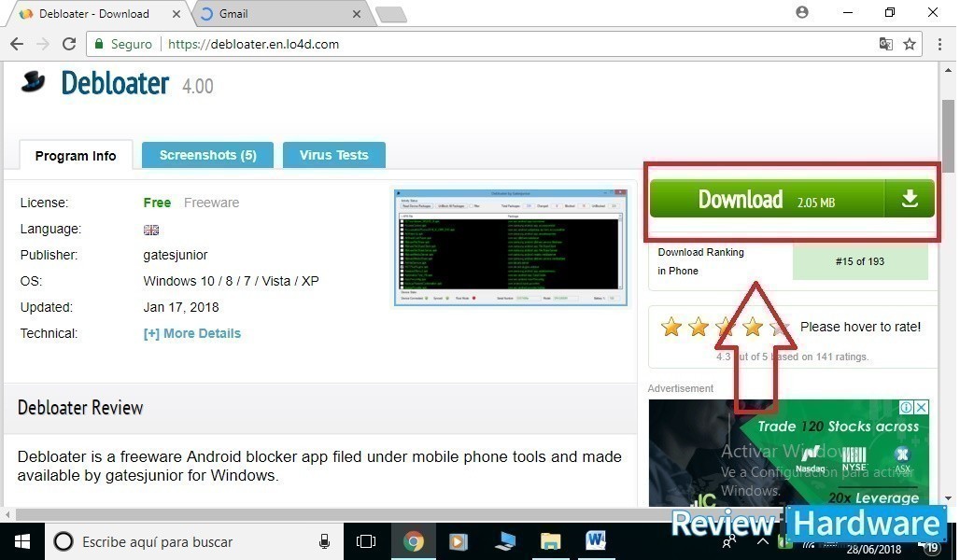This screenshot has height=560, width=960.
Task: Open the media player taskbar icon
Action: [x=458, y=541]
